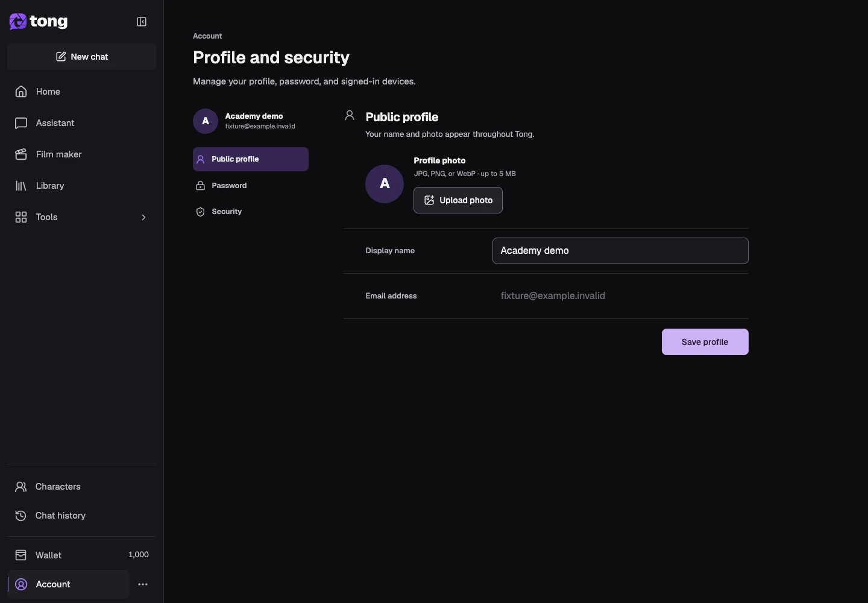Click the Public profile heading person icon
The width and height of the screenshot is (868, 603).
pyautogui.click(x=350, y=115)
